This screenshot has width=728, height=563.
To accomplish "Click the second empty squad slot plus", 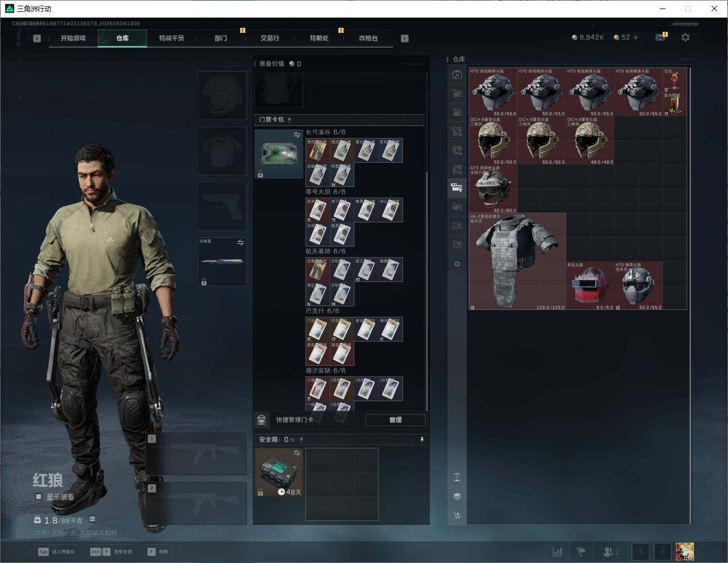I will coord(662,552).
